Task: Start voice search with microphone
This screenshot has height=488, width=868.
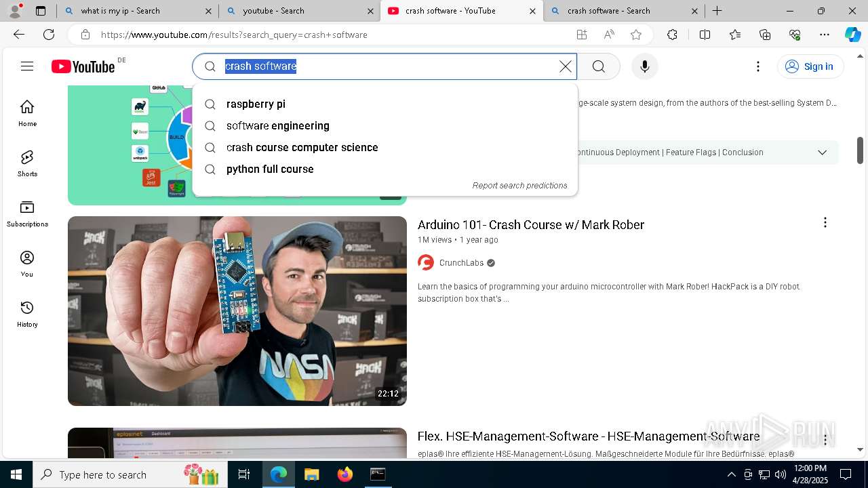Action: click(645, 66)
